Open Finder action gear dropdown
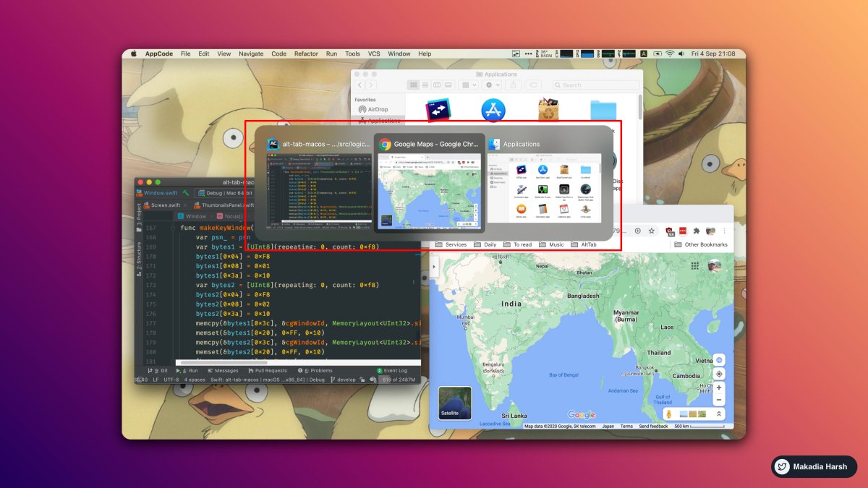This screenshot has height=488, width=868. (493, 85)
